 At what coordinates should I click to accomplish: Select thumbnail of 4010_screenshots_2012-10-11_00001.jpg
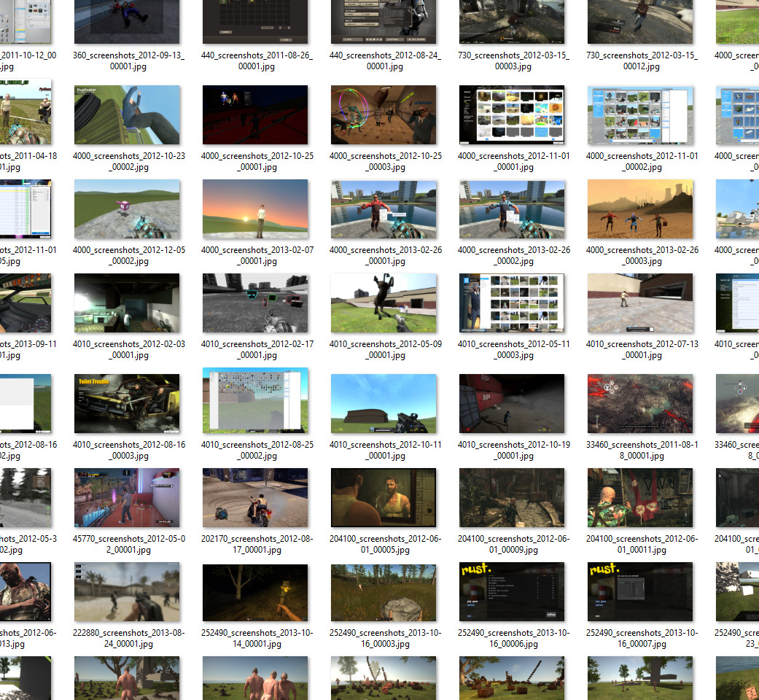tap(384, 403)
